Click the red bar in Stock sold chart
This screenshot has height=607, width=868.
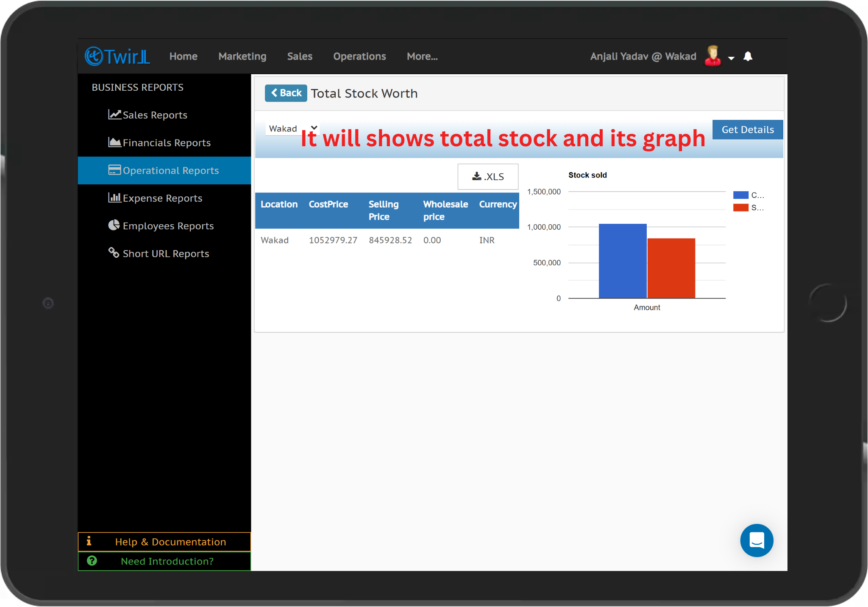pyautogui.click(x=671, y=268)
